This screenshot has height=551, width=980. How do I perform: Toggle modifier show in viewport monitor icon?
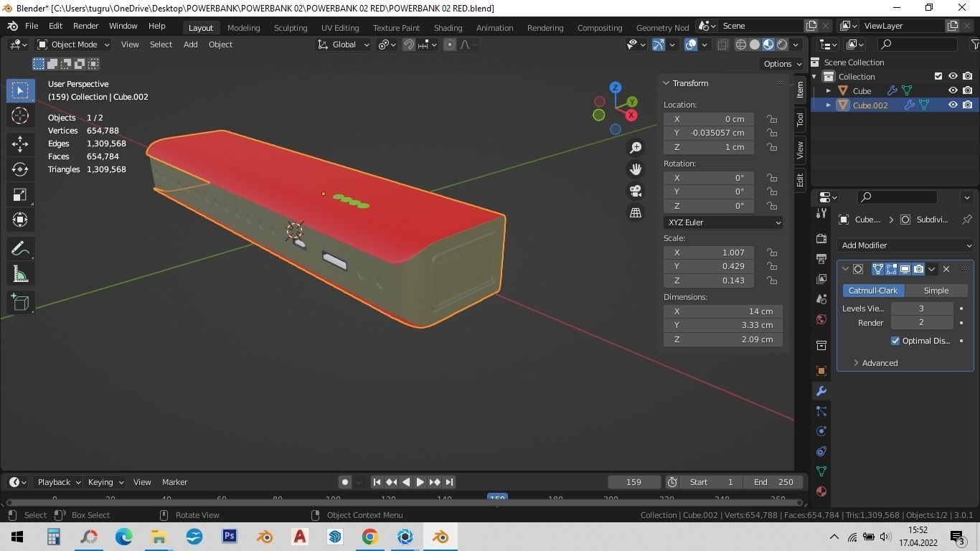click(905, 269)
